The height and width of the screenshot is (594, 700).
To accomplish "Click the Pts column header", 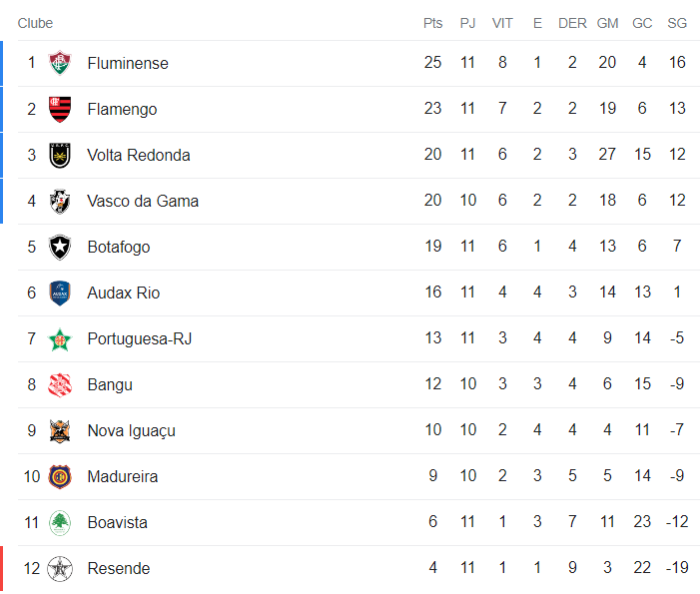I will coord(432,23).
